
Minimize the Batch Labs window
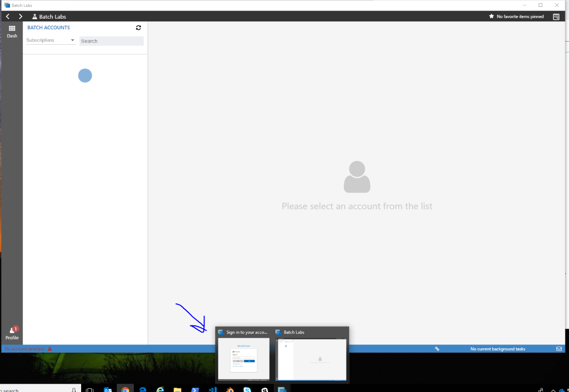pos(524,5)
